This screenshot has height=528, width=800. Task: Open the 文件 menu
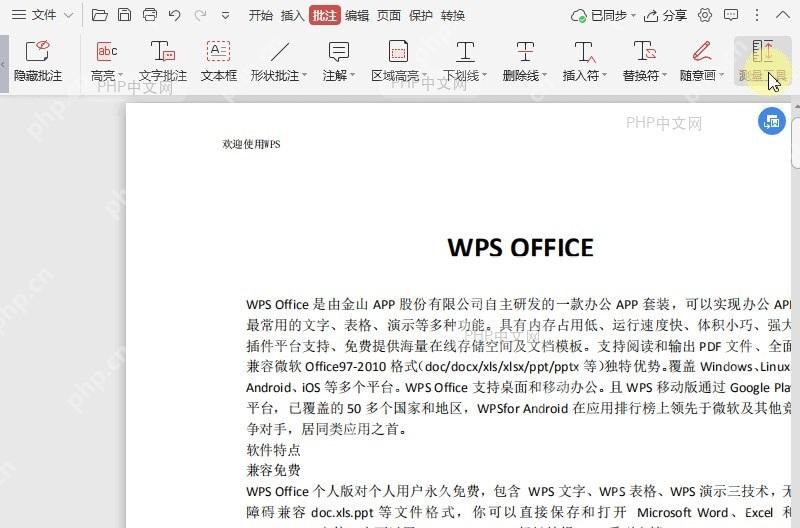(x=34, y=15)
